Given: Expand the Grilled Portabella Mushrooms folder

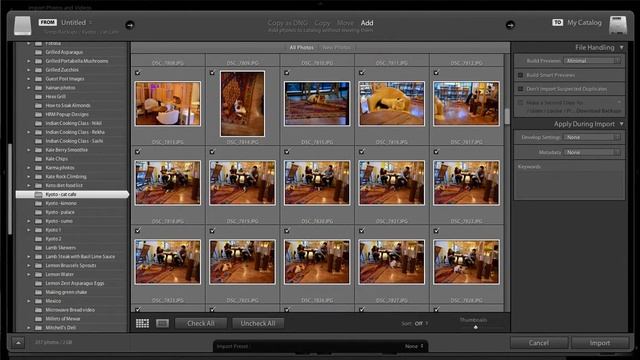Looking at the screenshot, I should click(29, 61).
